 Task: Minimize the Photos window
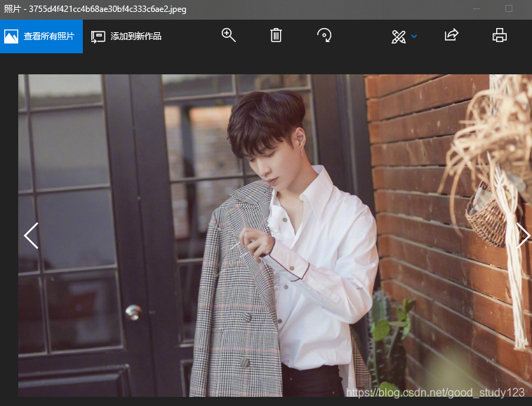pos(477,9)
